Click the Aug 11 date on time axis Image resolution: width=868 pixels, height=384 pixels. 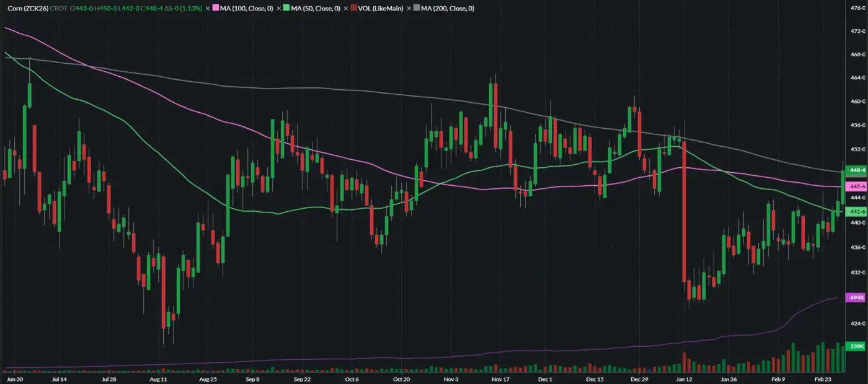tap(159, 378)
